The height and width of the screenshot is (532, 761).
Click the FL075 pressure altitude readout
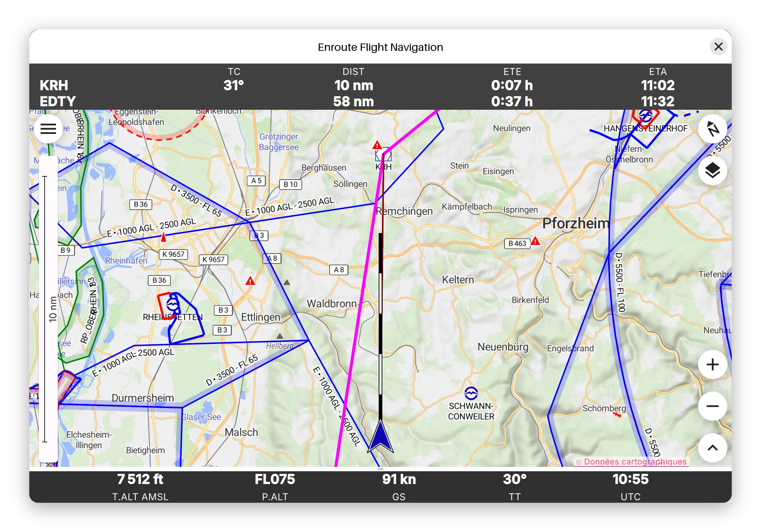(275, 479)
